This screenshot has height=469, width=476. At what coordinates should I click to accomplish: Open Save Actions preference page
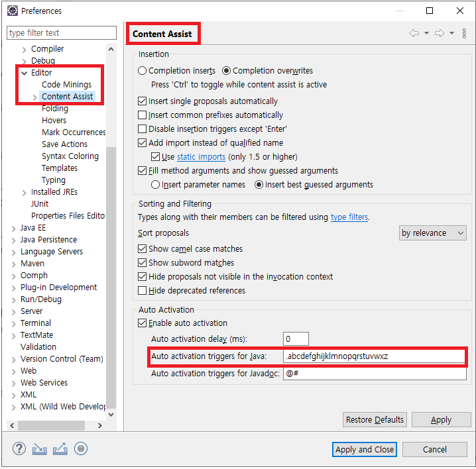coord(65,144)
